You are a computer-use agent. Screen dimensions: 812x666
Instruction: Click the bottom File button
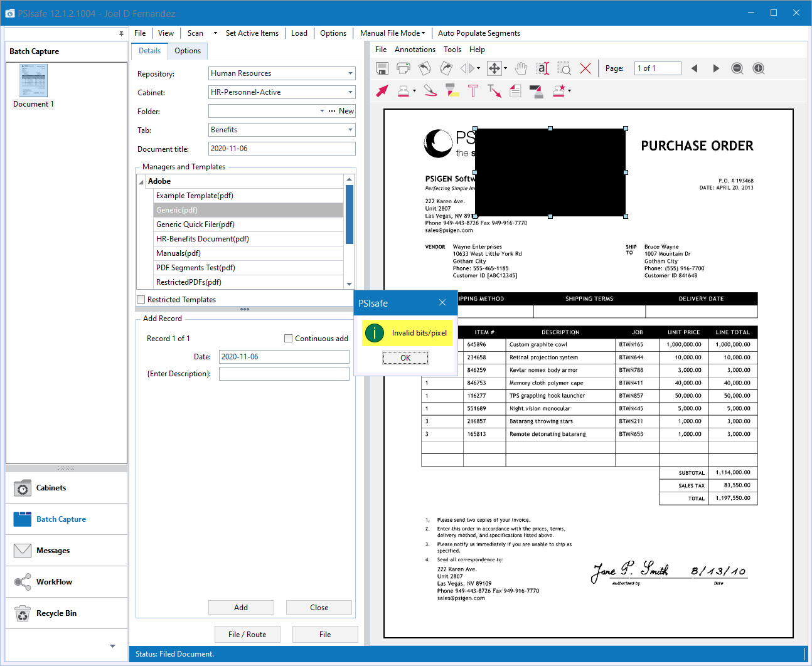tap(325, 634)
